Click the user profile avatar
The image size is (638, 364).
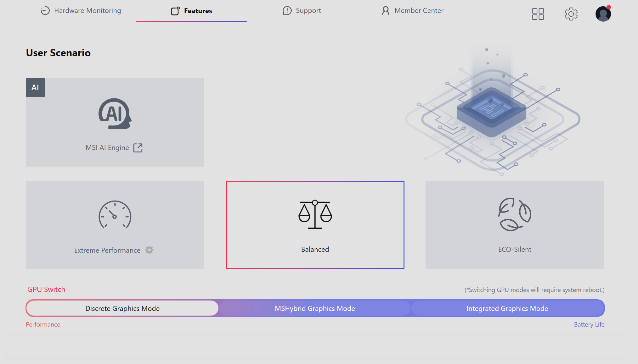point(603,14)
